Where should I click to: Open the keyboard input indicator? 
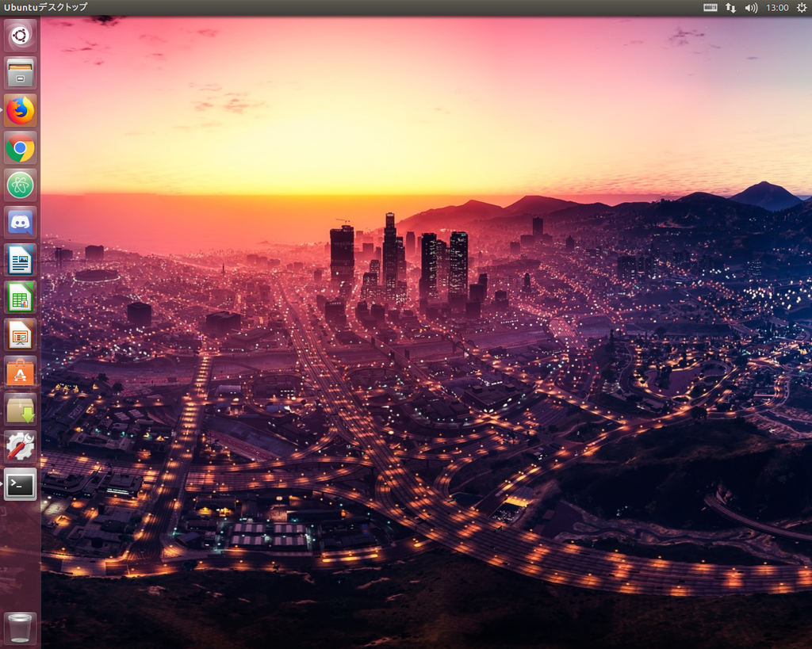pyautogui.click(x=710, y=7)
